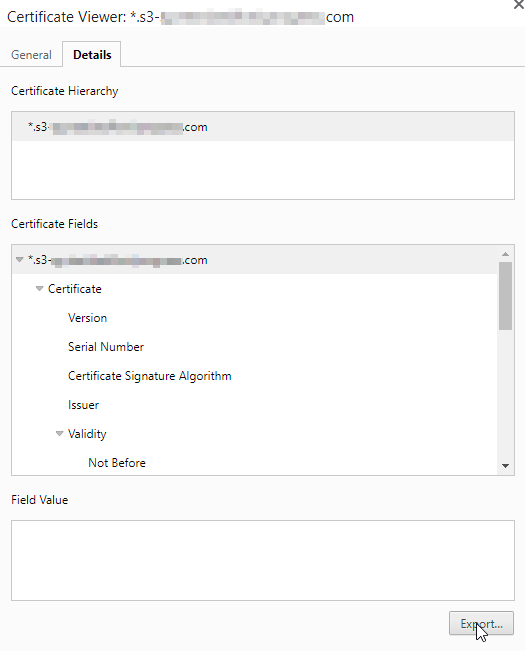This screenshot has height=651, width=525.
Task: Select the Serial Number field
Action: pos(106,347)
